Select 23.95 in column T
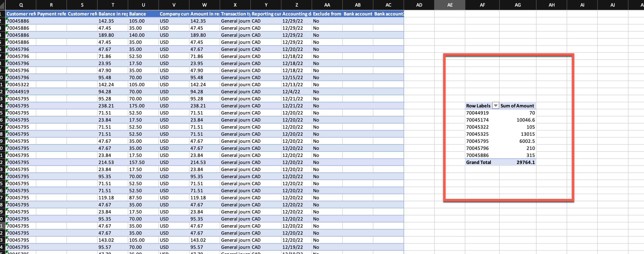The image size is (644, 254). click(x=113, y=63)
